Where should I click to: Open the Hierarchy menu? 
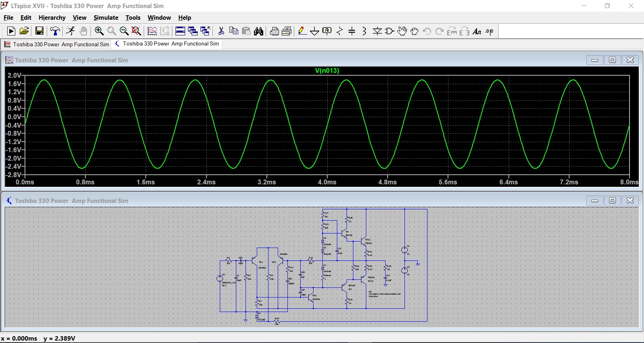coord(52,18)
